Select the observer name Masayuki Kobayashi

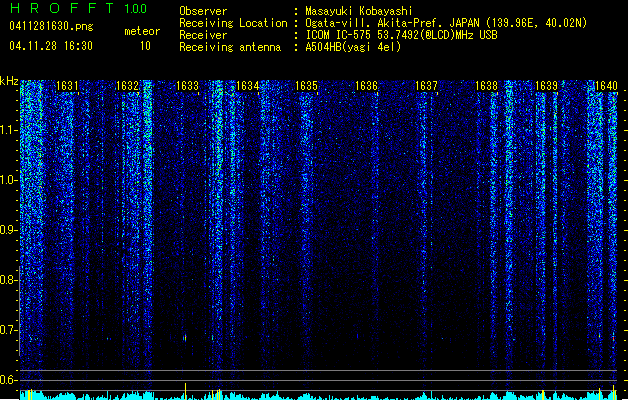(359, 11)
